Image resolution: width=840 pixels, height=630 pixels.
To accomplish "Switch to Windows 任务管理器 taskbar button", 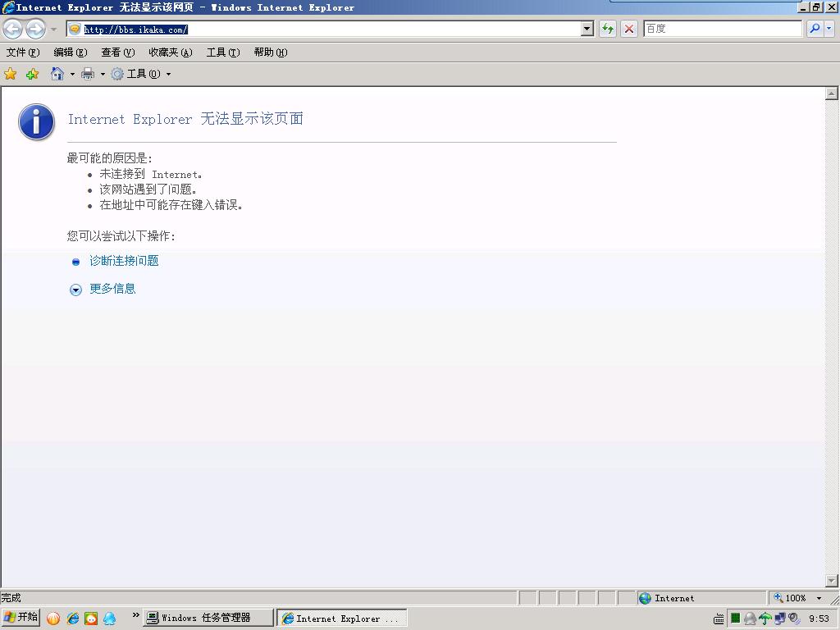I will pos(208,618).
